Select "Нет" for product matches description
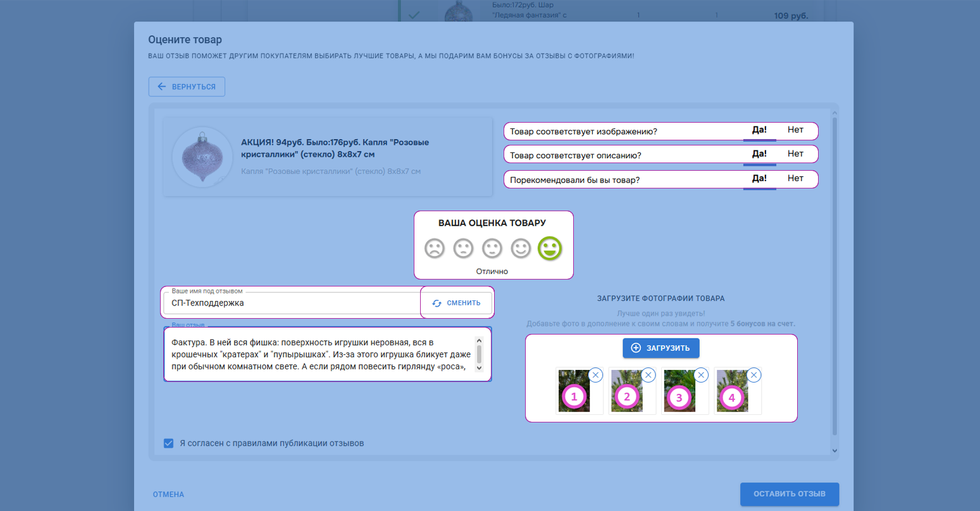Image resolution: width=980 pixels, height=511 pixels. pyautogui.click(x=795, y=154)
